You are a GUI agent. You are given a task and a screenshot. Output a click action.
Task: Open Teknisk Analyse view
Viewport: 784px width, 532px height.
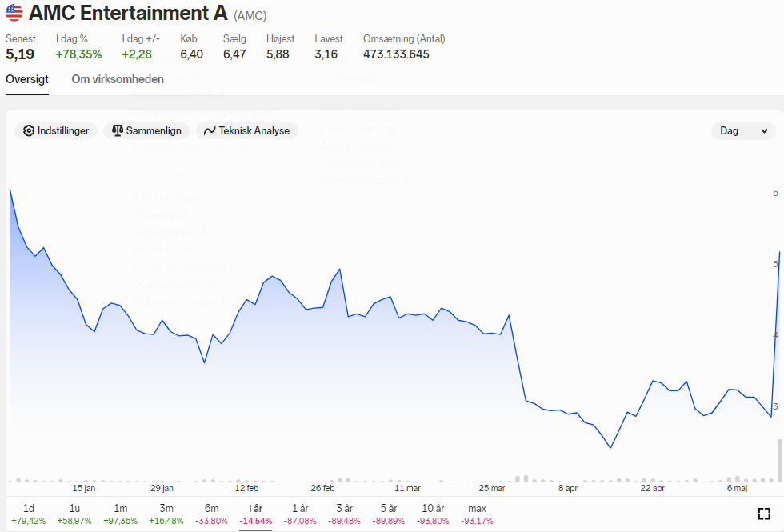(247, 130)
